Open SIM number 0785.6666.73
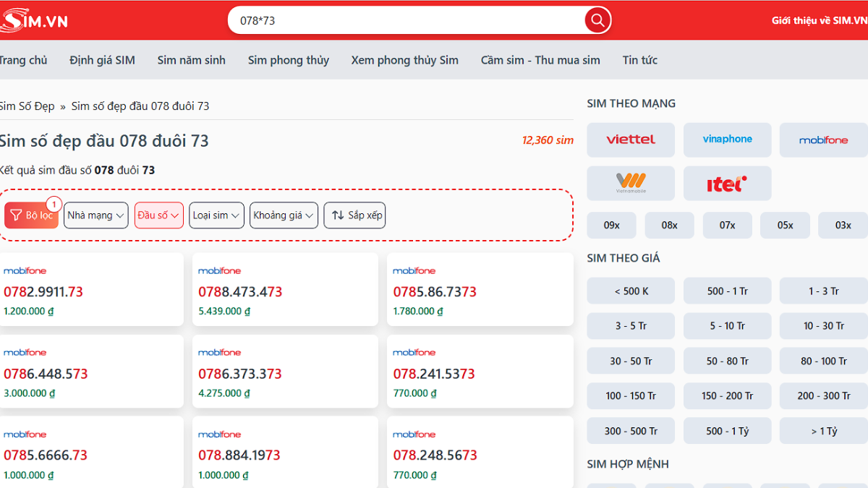Viewport: 868px width, 488px height. (x=46, y=455)
